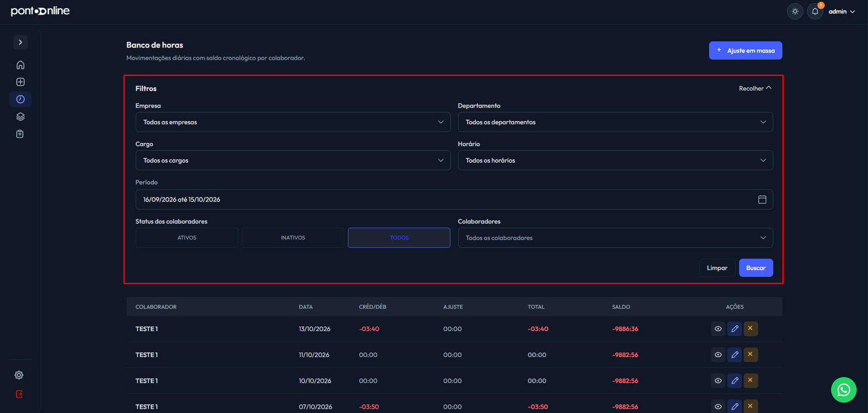The width and height of the screenshot is (868, 413).
Task: Click the Ajuste em massa button
Action: pyautogui.click(x=745, y=50)
